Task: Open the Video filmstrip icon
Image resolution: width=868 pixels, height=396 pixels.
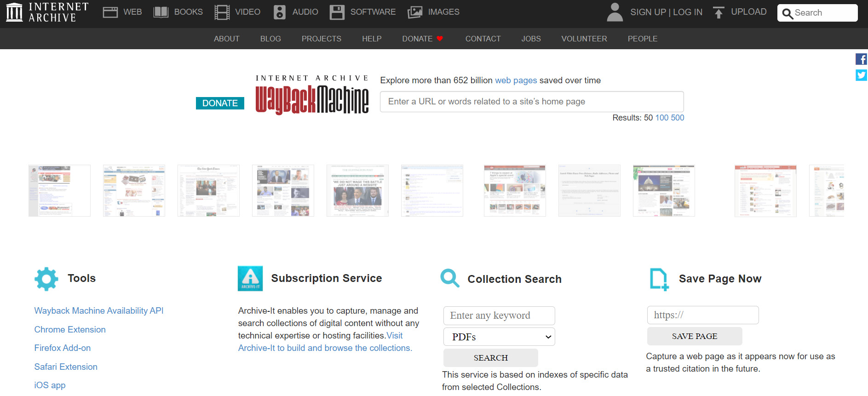Action: tap(222, 12)
